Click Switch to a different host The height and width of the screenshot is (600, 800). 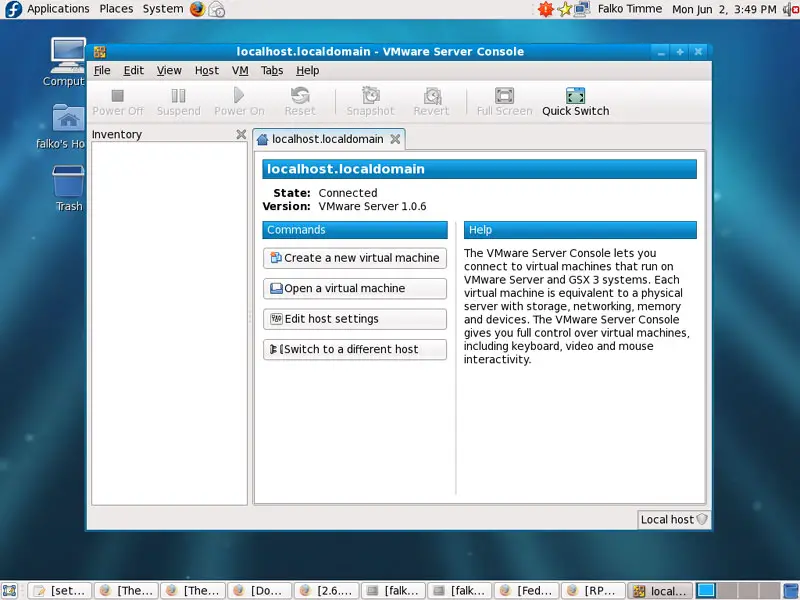tap(355, 350)
